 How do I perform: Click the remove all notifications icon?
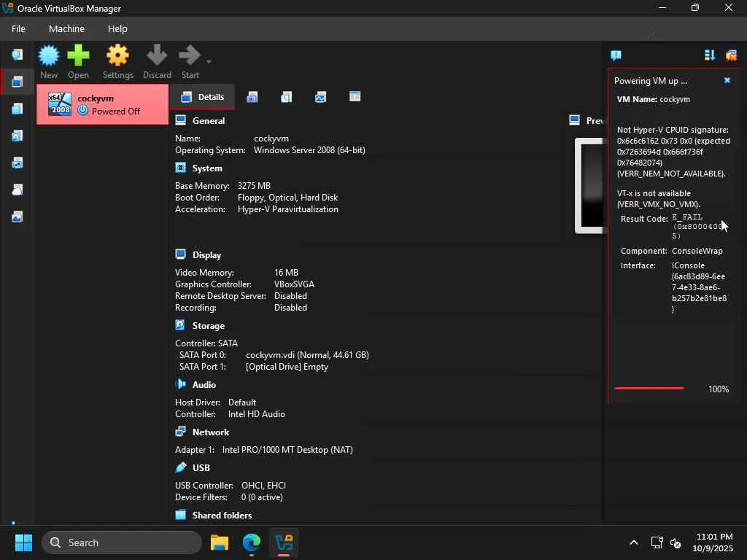731,55
